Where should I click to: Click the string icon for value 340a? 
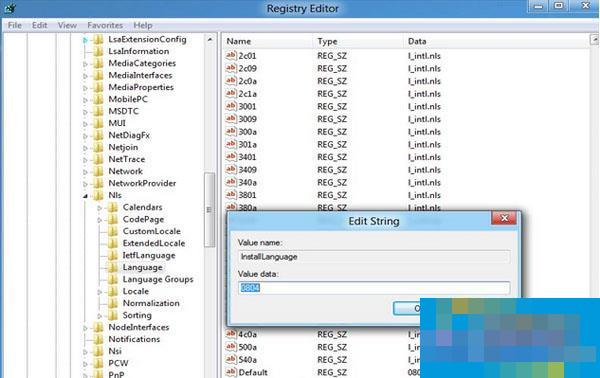(x=231, y=182)
